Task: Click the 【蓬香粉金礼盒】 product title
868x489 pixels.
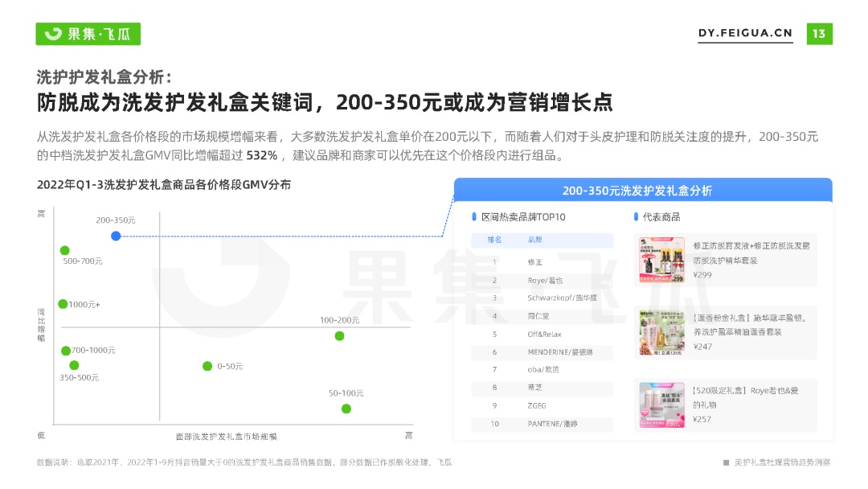Action: (x=750, y=325)
